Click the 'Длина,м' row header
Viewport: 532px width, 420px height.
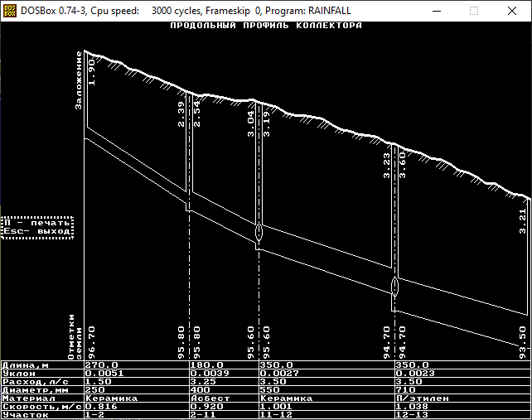(x=26, y=365)
